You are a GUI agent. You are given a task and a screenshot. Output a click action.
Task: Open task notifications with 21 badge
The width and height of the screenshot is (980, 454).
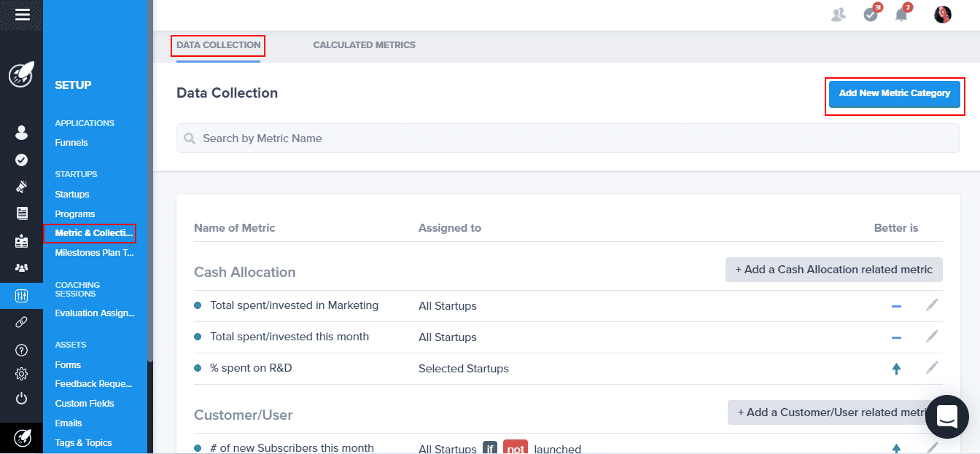[x=871, y=13]
